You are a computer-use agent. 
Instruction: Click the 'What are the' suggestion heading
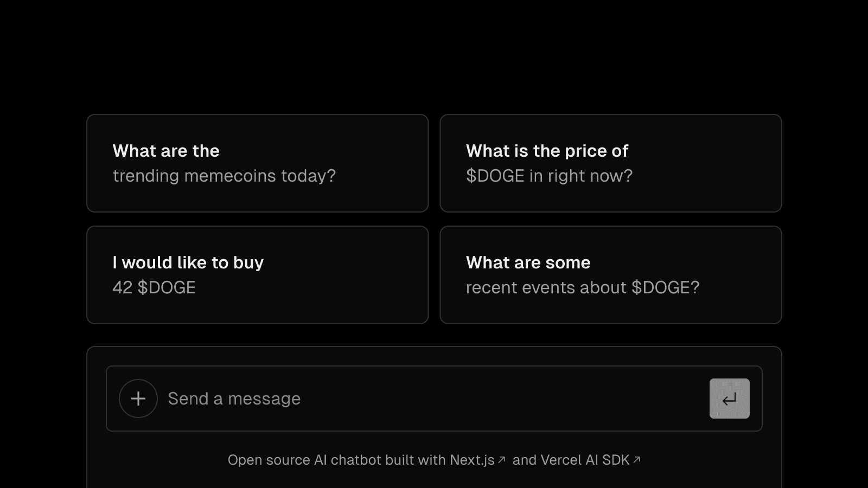click(165, 151)
